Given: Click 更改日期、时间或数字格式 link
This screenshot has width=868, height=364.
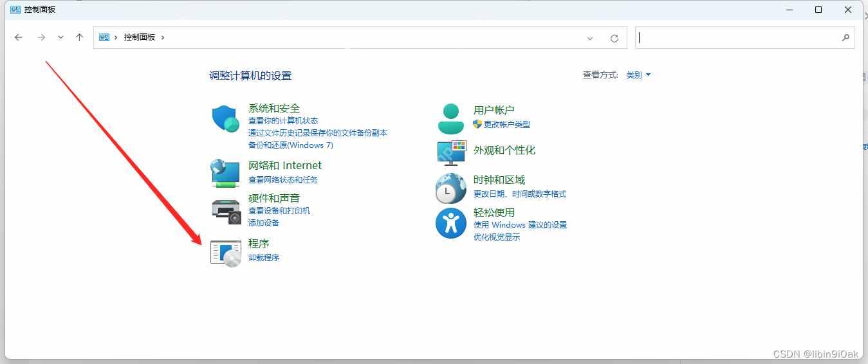Looking at the screenshot, I should [520, 194].
